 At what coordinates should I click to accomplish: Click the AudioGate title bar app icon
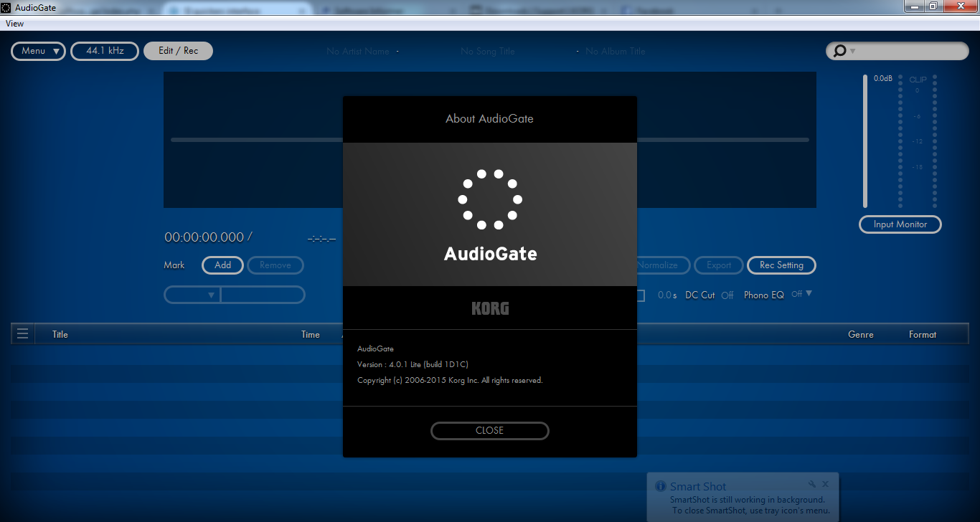click(x=6, y=6)
